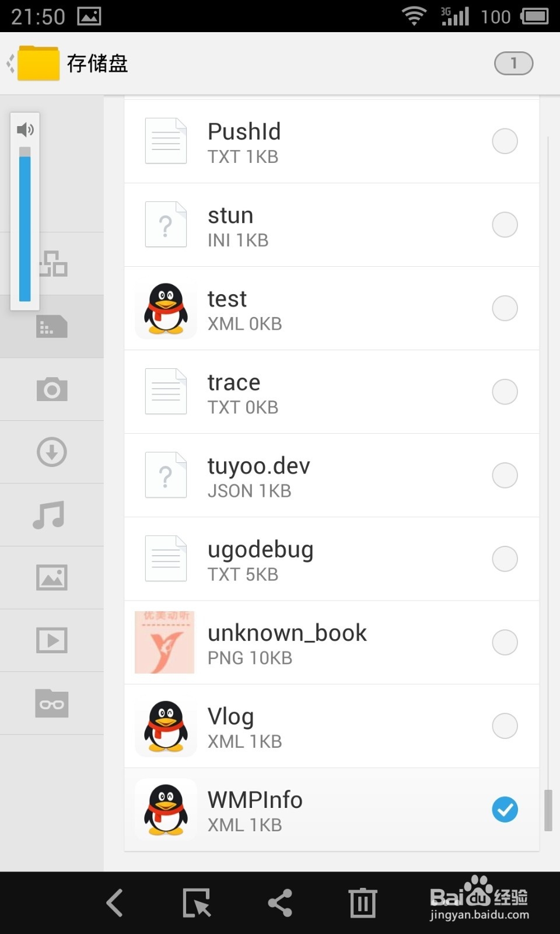
Task: Select the PushId file checkbox
Action: point(505,141)
